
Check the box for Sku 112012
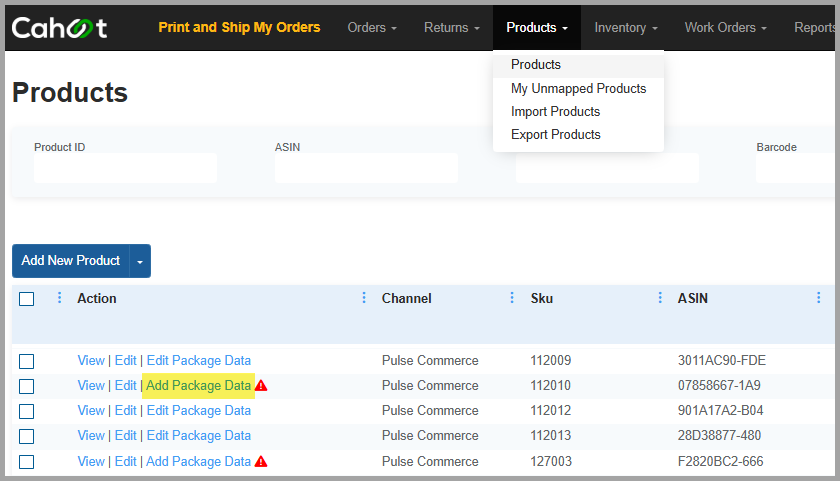(x=26, y=411)
